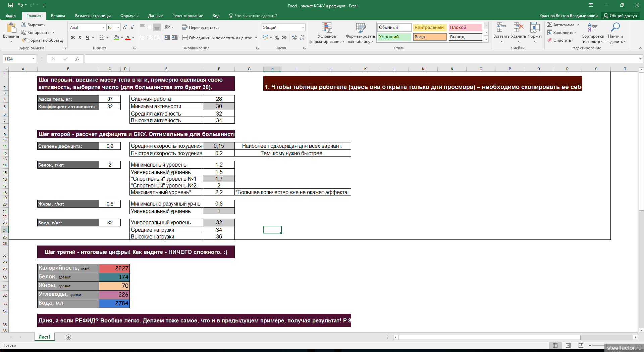Click the thousands separator 000 icon

(x=284, y=38)
